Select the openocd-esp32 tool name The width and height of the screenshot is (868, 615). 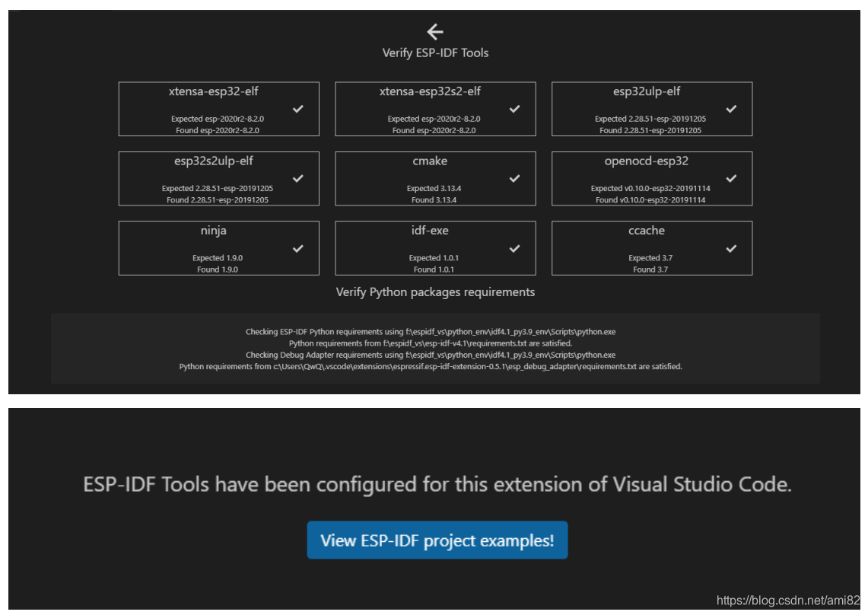point(647,161)
